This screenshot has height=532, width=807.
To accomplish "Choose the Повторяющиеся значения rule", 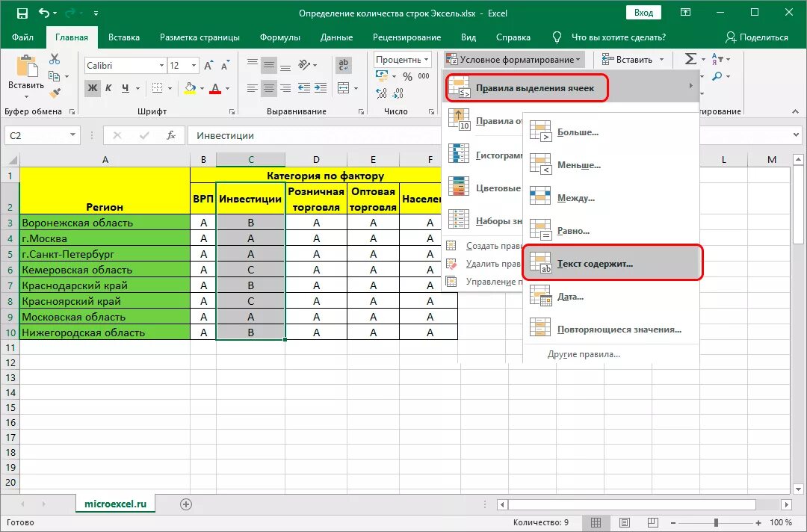I will 611,330.
